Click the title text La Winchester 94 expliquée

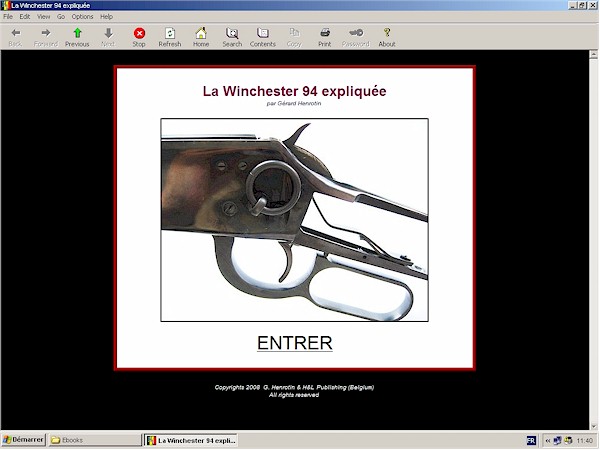coord(294,91)
